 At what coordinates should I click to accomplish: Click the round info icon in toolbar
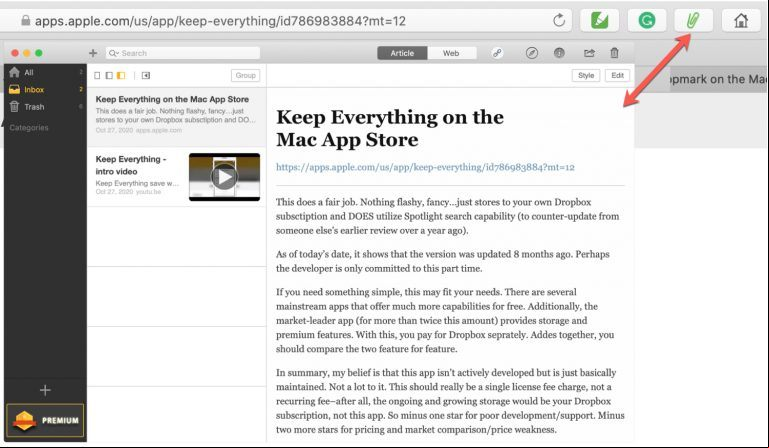pos(559,53)
